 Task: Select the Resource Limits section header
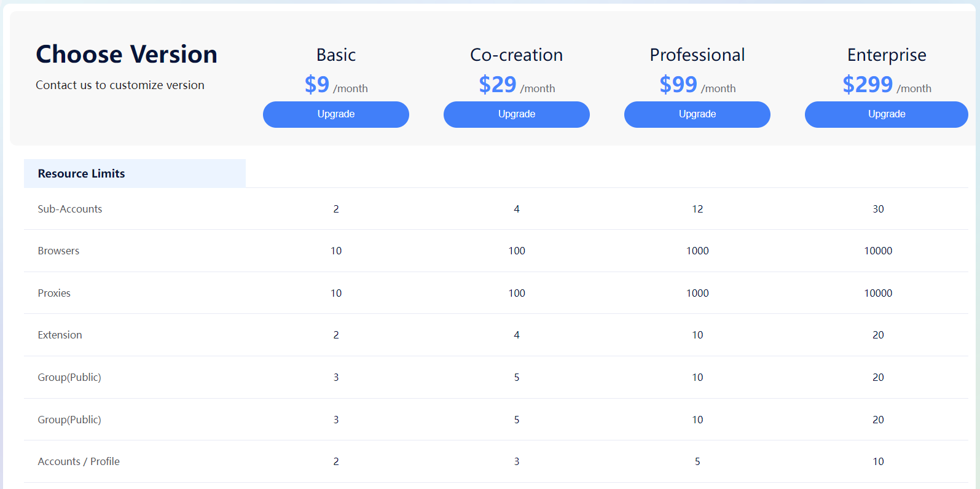click(x=82, y=174)
